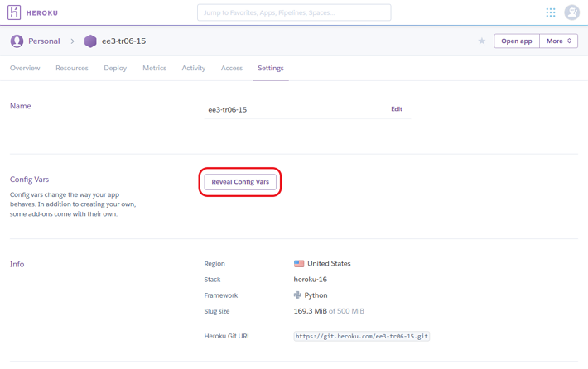Switch to the Overview tab
This screenshot has width=588, height=369.
tap(25, 68)
